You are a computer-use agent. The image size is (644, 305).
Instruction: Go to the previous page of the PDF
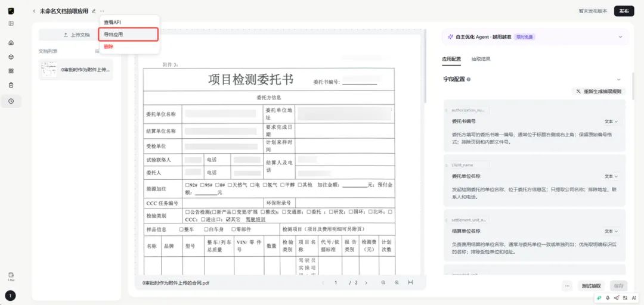click(x=323, y=283)
